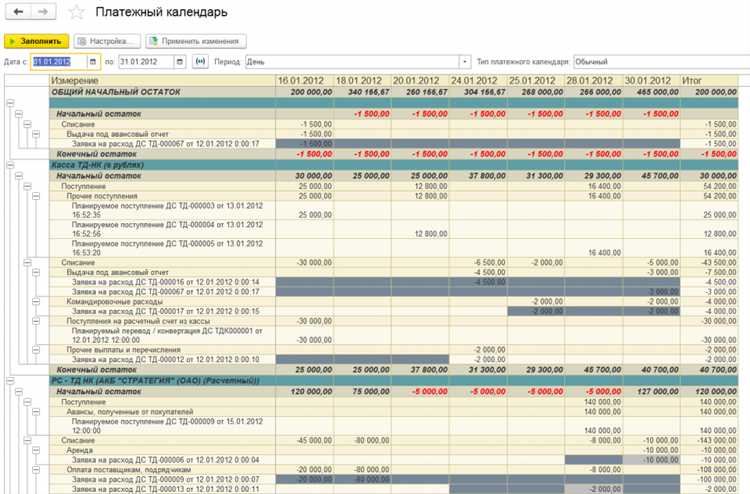Image resolution: width=750 pixels, height=494 pixels.
Task: Click Применить изменения button
Action: [195, 41]
